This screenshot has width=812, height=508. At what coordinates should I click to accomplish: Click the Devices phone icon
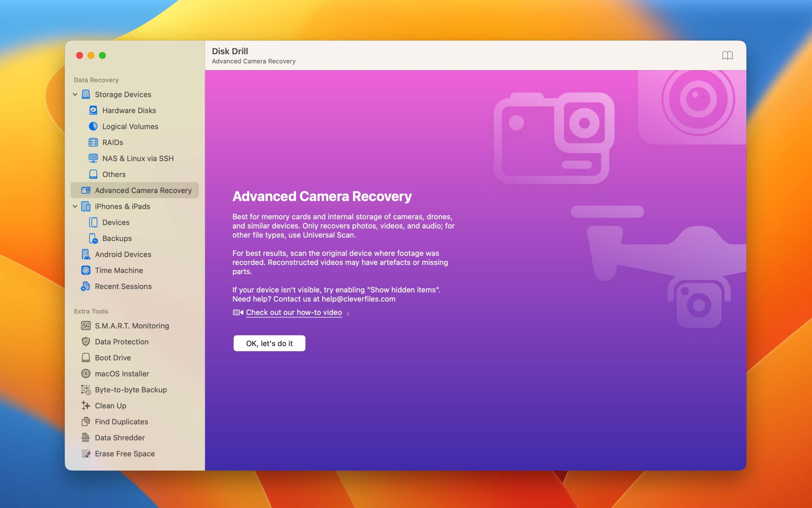(93, 223)
